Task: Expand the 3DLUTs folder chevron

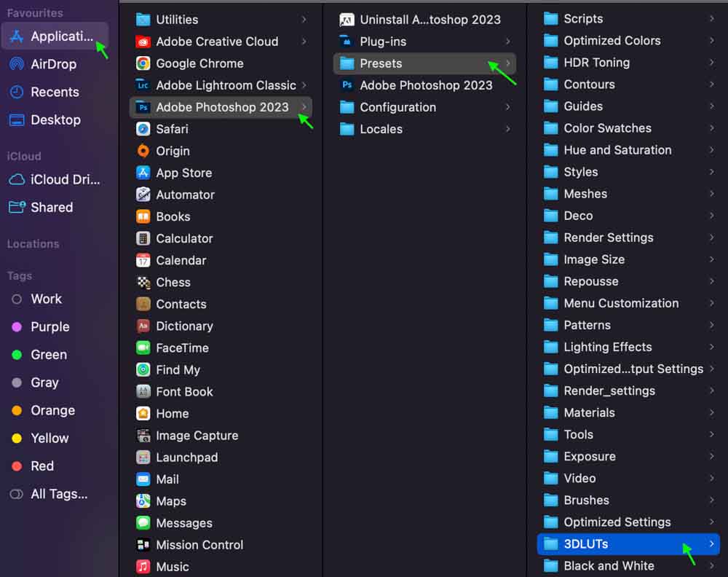Action: click(711, 543)
